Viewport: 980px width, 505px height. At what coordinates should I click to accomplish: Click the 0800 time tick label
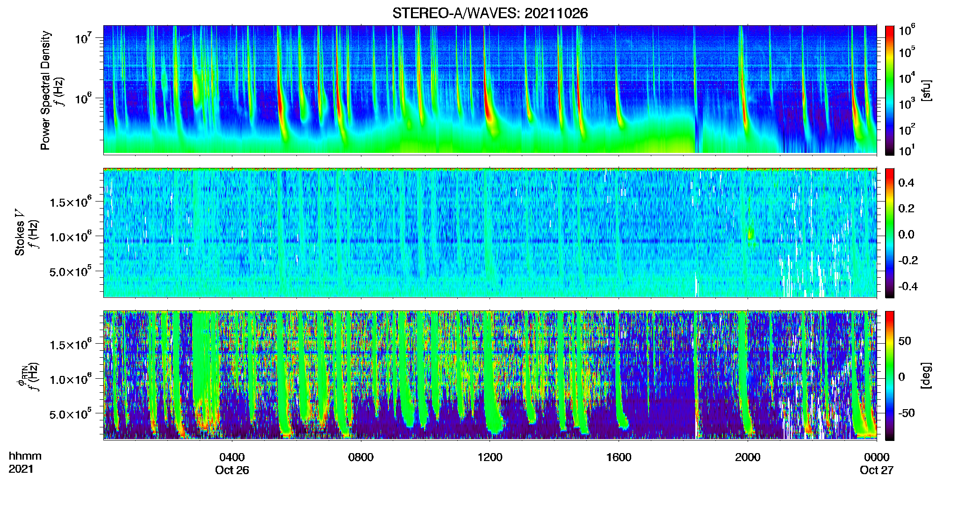point(361,457)
